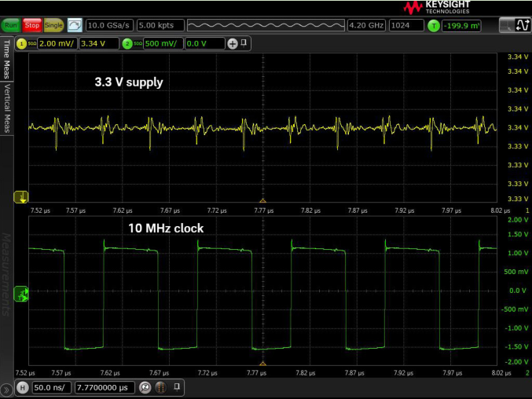Open the 5.00 kpts memory depth field
Image resolution: width=532 pixels, height=399 pixels.
pos(160,25)
